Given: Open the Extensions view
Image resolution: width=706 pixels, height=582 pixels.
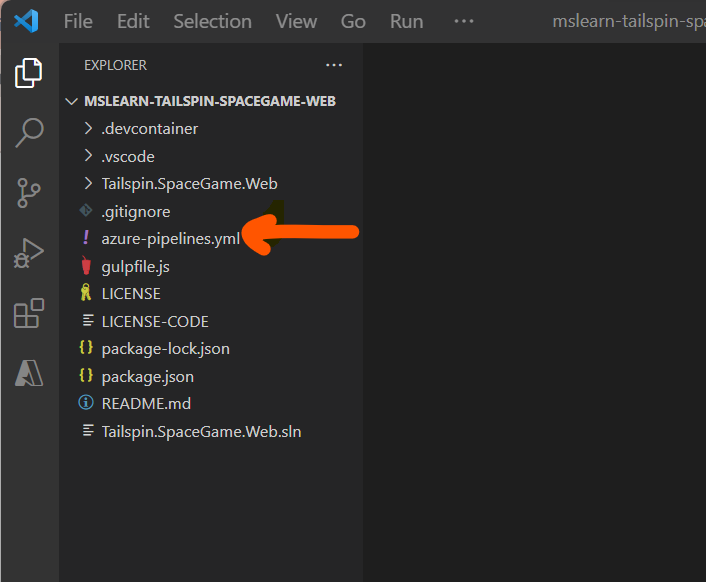Looking at the screenshot, I should coord(29,313).
